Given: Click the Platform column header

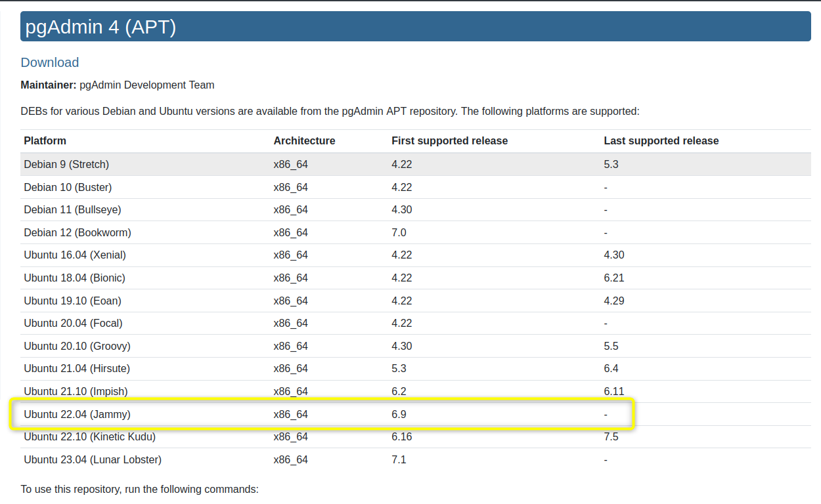Looking at the screenshot, I should click(x=45, y=140).
